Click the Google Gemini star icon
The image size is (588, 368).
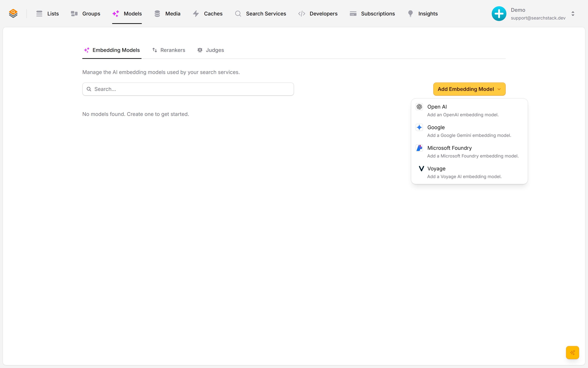pos(419,127)
